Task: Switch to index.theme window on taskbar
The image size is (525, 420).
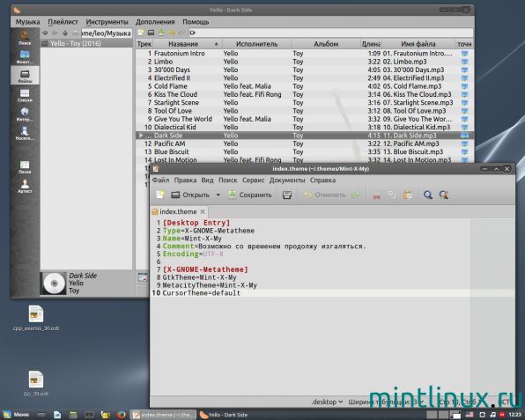Action: [x=163, y=415]
